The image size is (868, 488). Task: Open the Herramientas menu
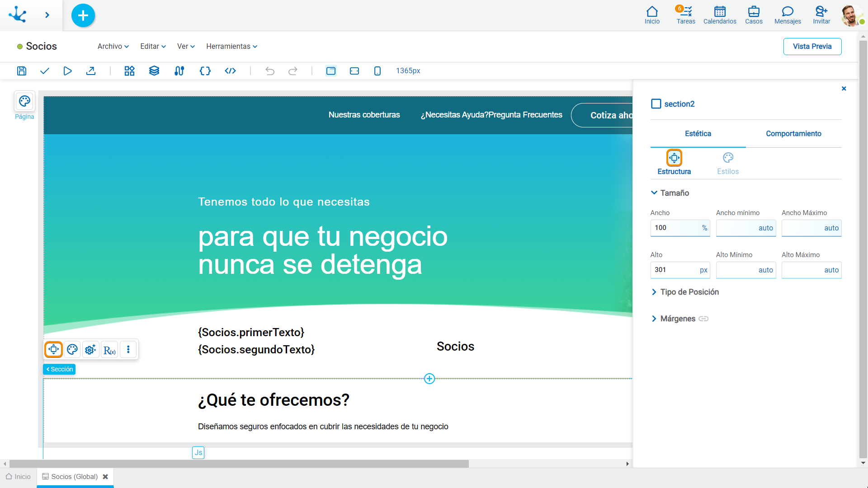(x=231, y=47)
